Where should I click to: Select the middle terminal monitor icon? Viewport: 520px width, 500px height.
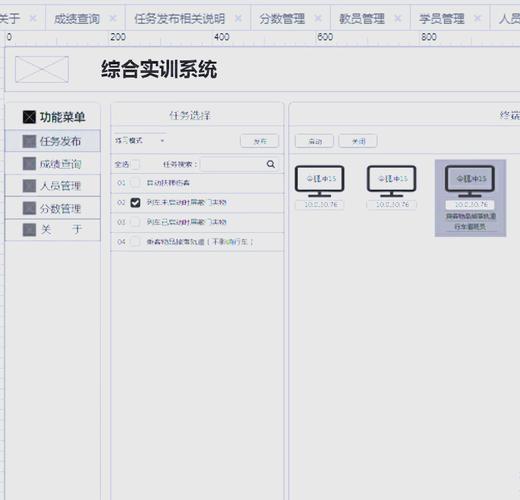391,181
